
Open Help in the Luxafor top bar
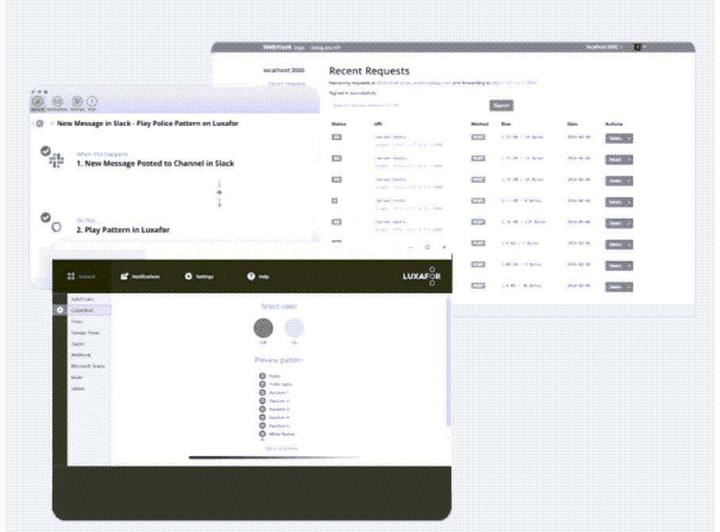[258, 276]
